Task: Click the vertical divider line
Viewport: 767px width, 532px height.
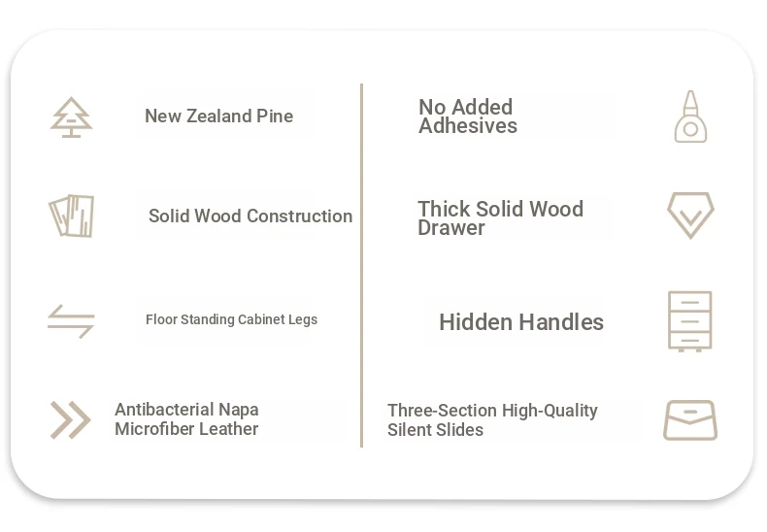Action: (x=361, y=265)
